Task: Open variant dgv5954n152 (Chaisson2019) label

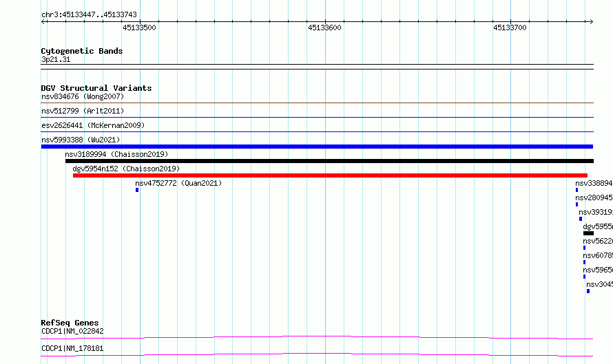Action: [126, 169]
